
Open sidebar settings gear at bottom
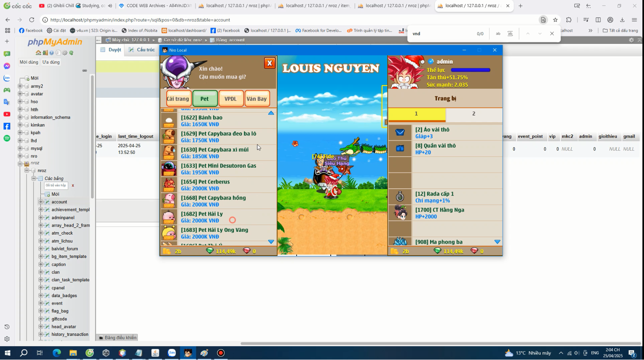[x=7, y=339]
